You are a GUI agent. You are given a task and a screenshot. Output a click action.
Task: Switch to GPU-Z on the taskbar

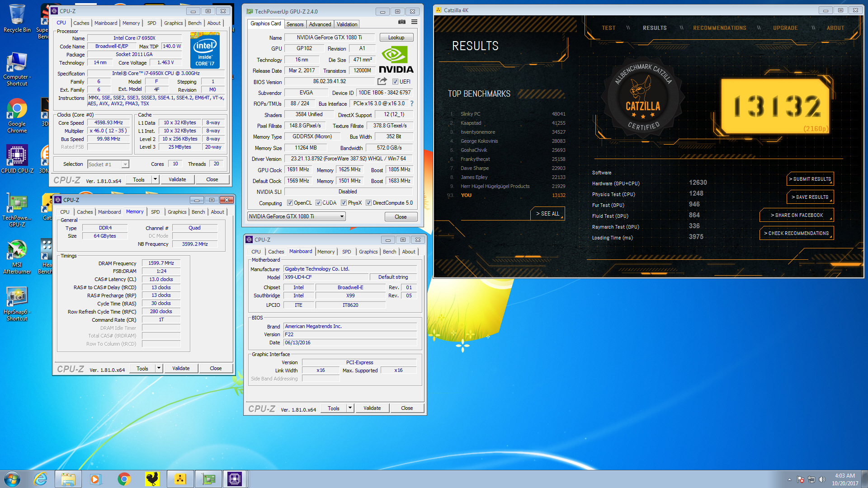[x=208, y=479]
